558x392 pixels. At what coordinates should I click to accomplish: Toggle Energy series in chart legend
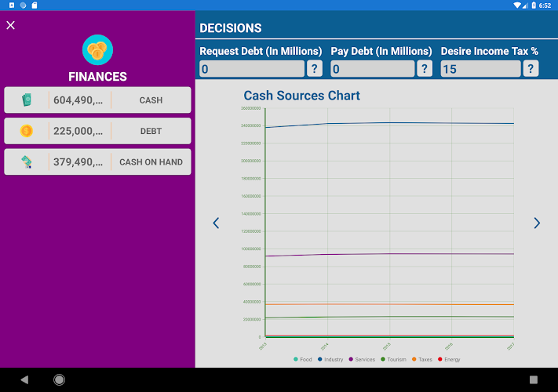[449, 359]
